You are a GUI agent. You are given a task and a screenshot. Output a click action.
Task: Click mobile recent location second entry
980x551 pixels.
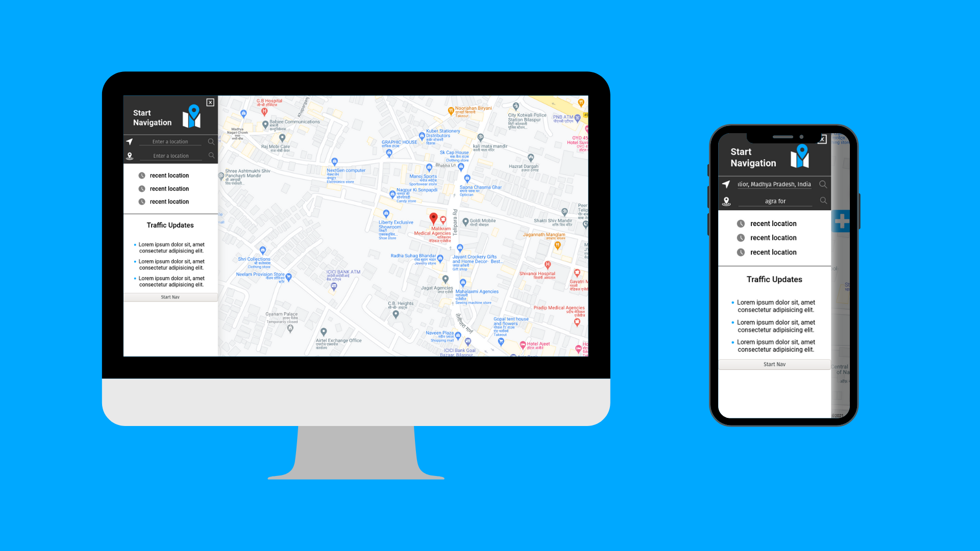click(773, 237)
